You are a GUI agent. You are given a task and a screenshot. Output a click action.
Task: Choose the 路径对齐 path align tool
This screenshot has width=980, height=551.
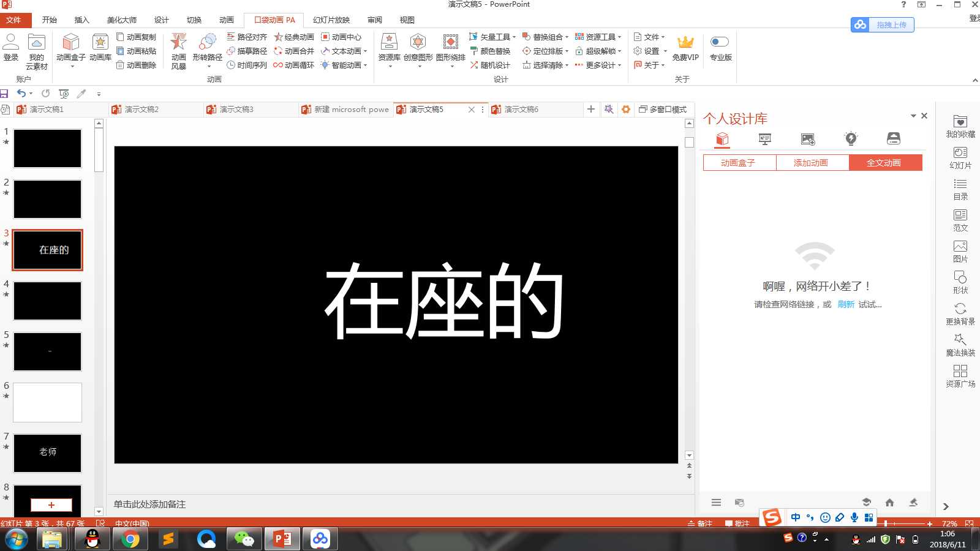pos(247,37)
